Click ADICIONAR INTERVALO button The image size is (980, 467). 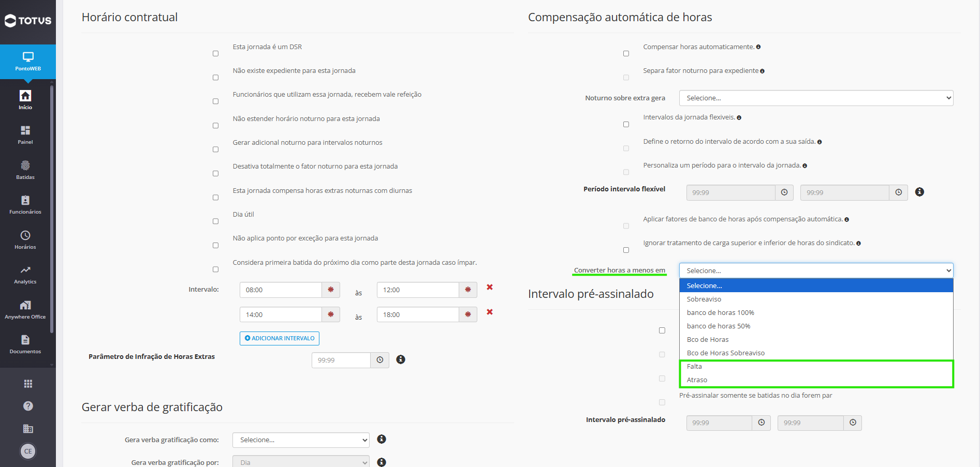click(280, 338)
